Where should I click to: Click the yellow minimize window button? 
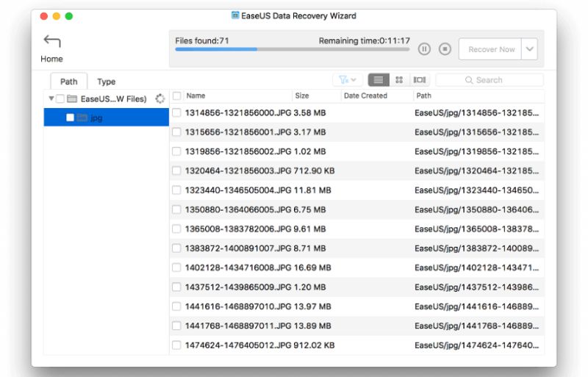tap(57, 16)
